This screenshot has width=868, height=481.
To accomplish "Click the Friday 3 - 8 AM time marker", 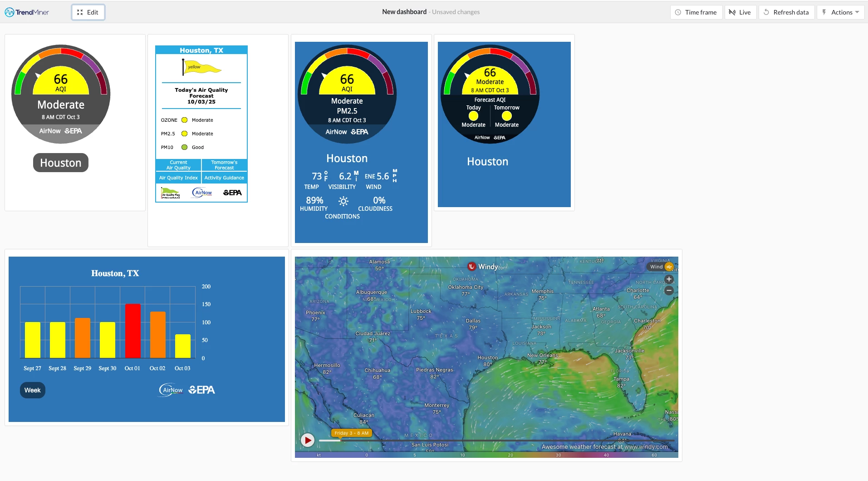I will 352,433.
